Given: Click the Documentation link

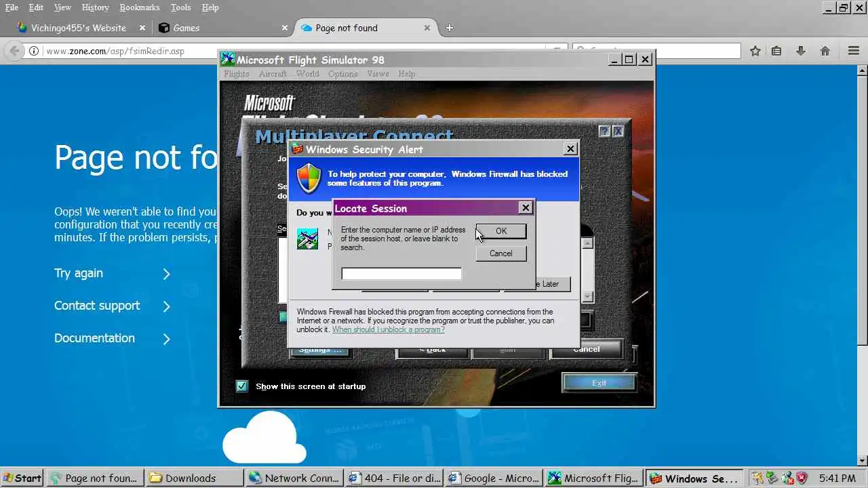Looking at the screenshot, I should point(94,338).
